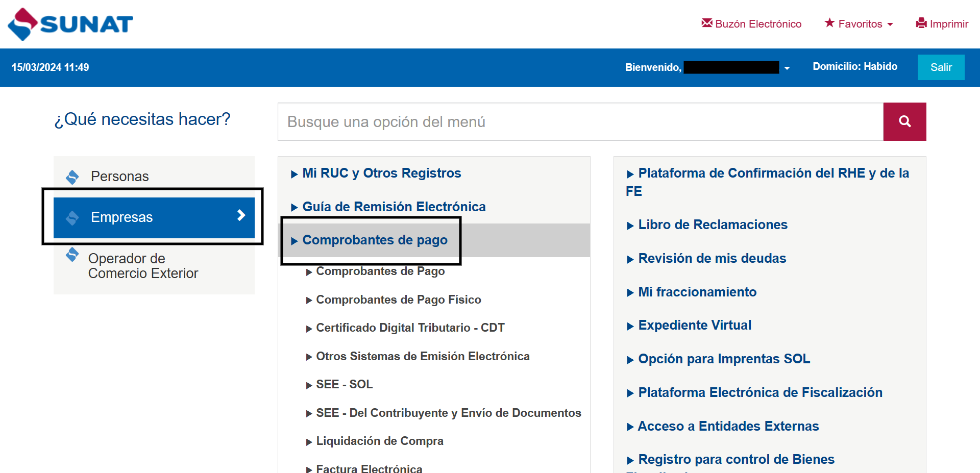Click the date and time 15/03/2024 11:49
The width and height of the screenshot is (980, 473).
51,67
